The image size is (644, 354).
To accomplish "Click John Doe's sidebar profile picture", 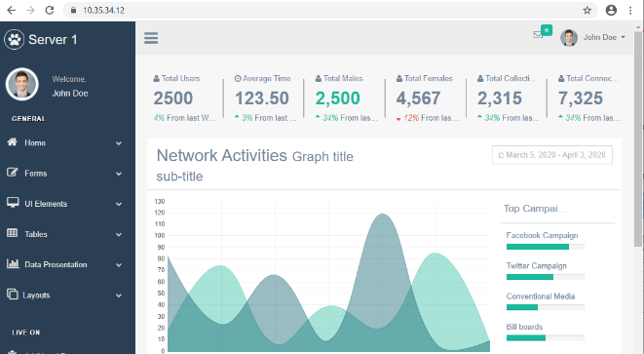I will [21, 84].
